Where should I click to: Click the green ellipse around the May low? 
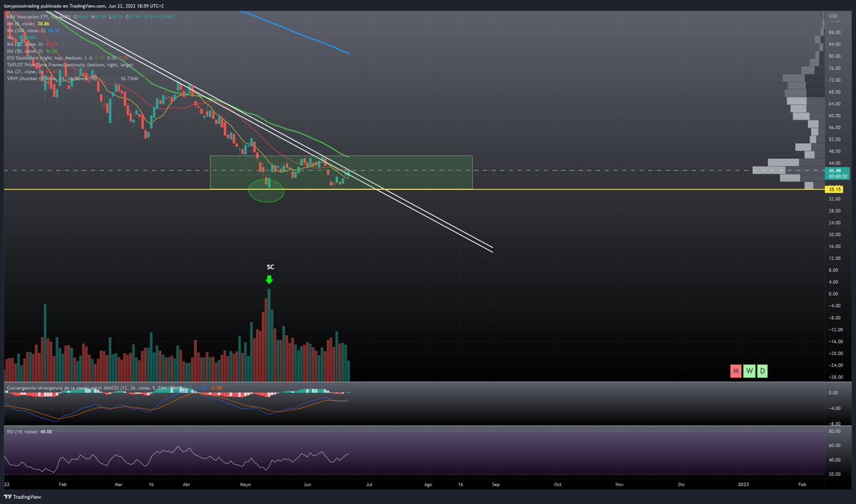tap(266, 190)
